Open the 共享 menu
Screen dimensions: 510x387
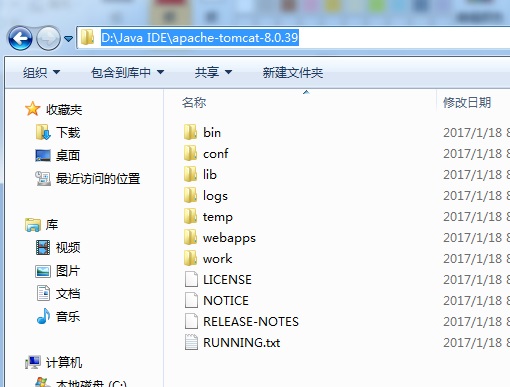click(213, 72)
